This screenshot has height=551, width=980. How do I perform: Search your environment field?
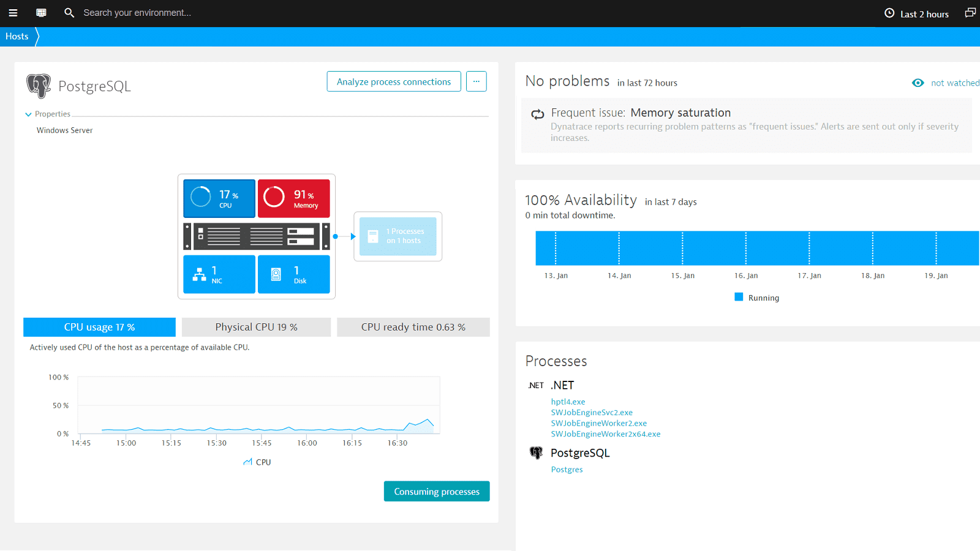[x=137, y=13]
